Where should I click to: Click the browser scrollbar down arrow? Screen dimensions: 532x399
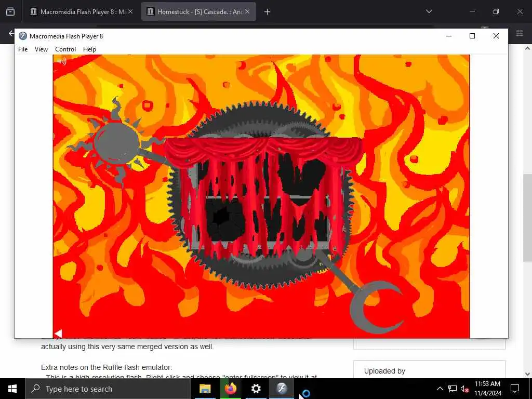tap(527, 374)
